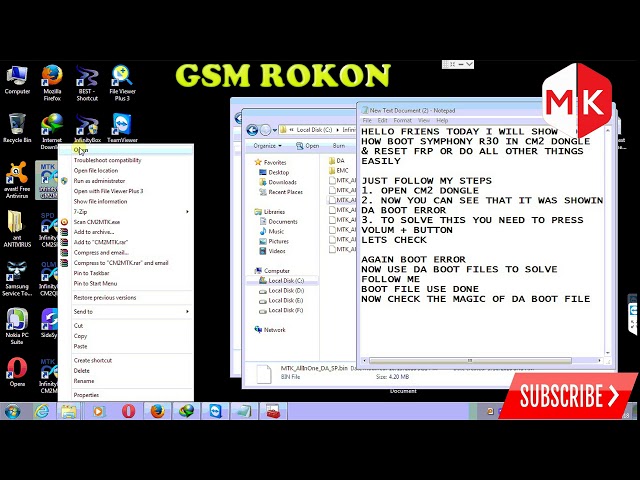Click the Notepad horizontal scrollbar

click(x=470, y=360)
